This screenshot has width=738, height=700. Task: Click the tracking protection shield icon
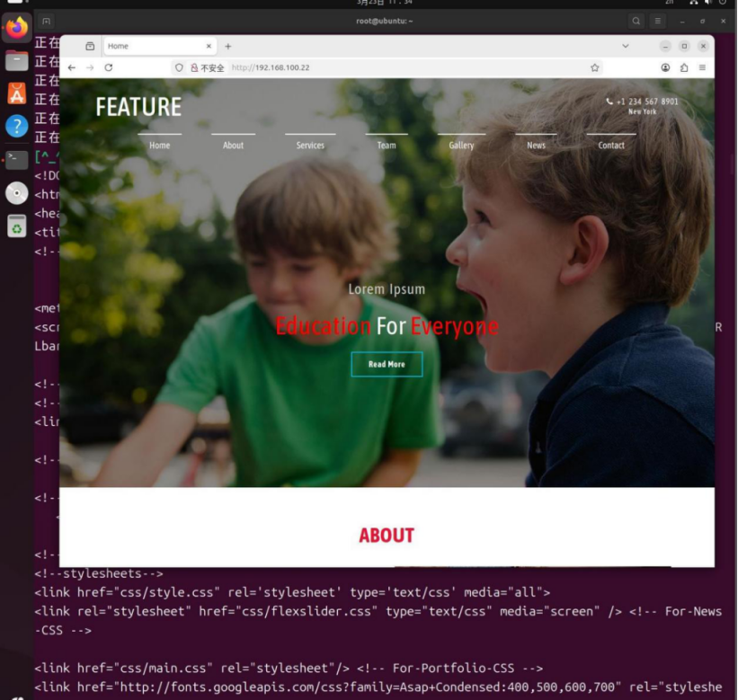pos(179,67)
